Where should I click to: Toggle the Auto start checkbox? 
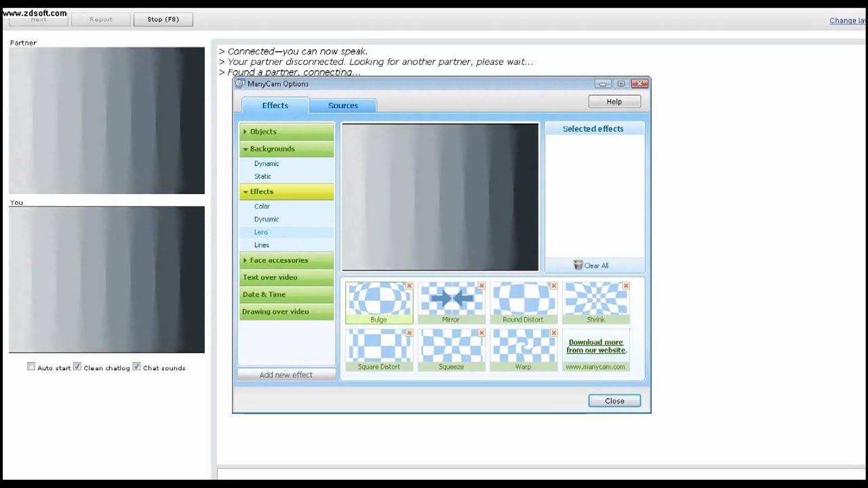point(31,367)
